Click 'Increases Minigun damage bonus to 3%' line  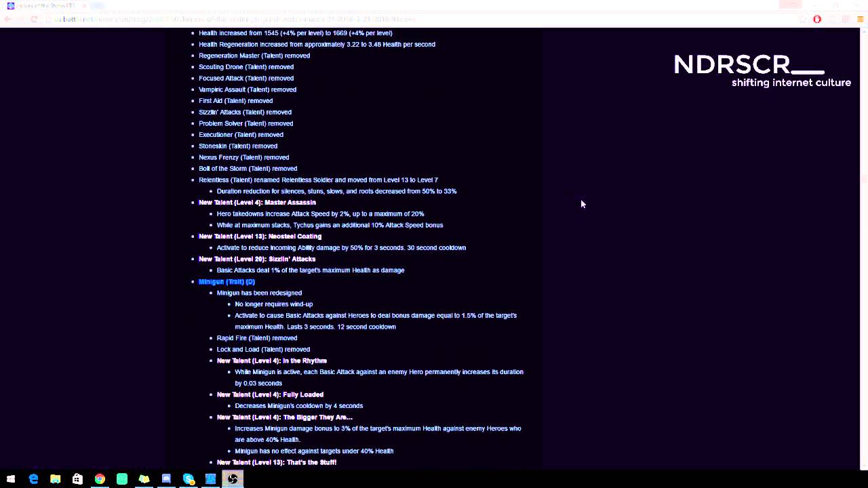coord(378,434)
